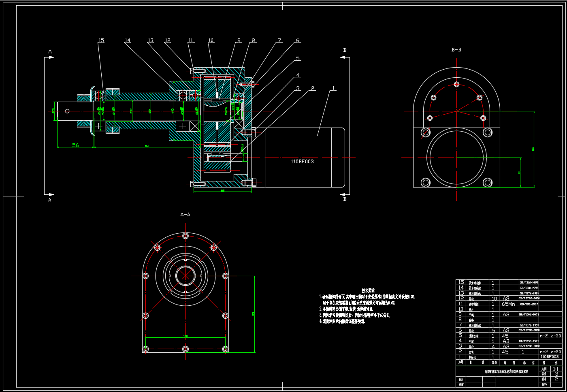
Task: Click the upper A section arrow label
Action: [x=50, y=52]
